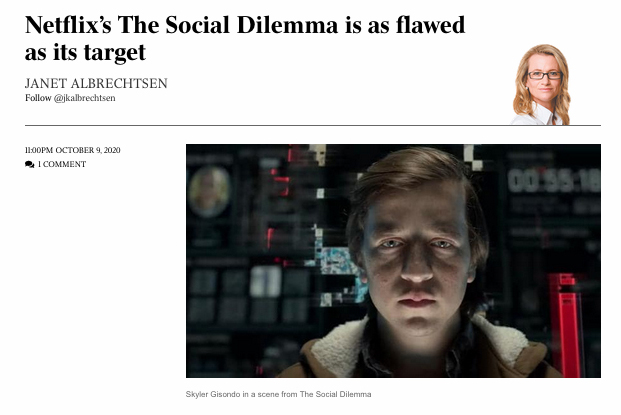Open Janet Albrechtsen's author byline
Viewport: 621px width, 415px height.
click(96, 83)
